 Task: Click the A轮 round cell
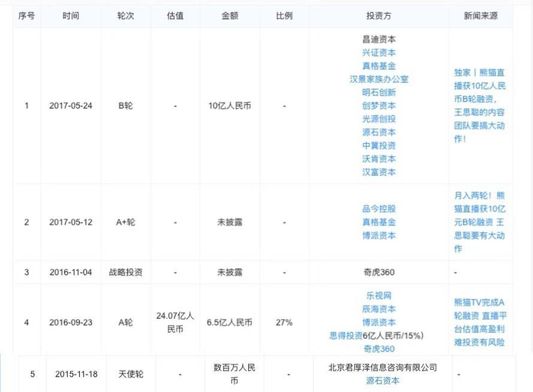(x=126, y=322)
